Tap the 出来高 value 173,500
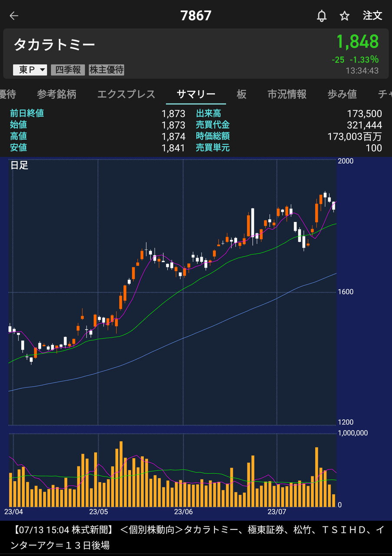The height and width of the screenshot is (556, 392). (365, 114)
